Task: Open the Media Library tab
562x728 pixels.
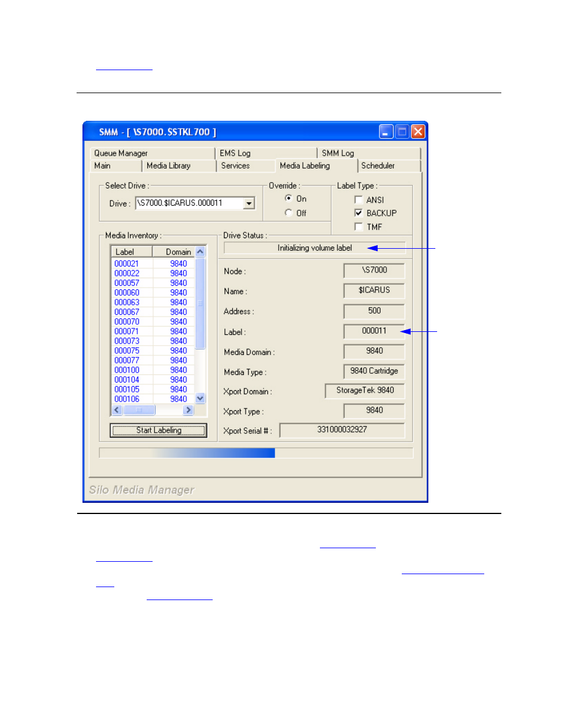Action: point(179,166)
